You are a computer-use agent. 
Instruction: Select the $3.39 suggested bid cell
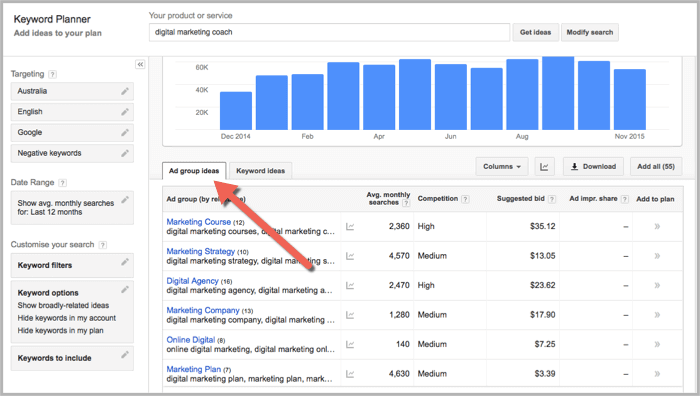click(x=545, y=374)
